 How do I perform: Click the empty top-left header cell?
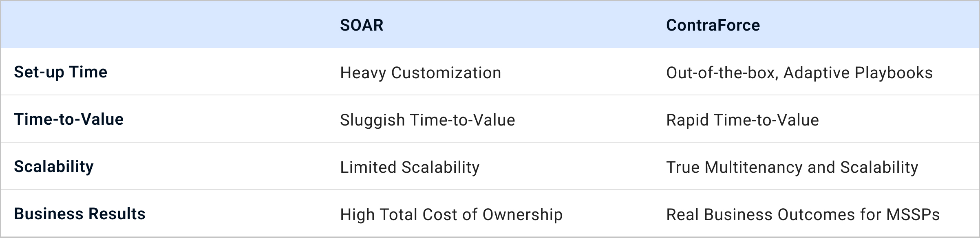[163, 25]
